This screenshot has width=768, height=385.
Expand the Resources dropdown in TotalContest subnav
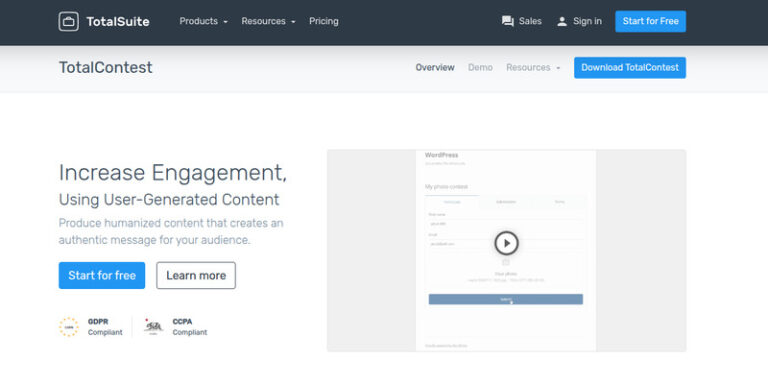533,68
